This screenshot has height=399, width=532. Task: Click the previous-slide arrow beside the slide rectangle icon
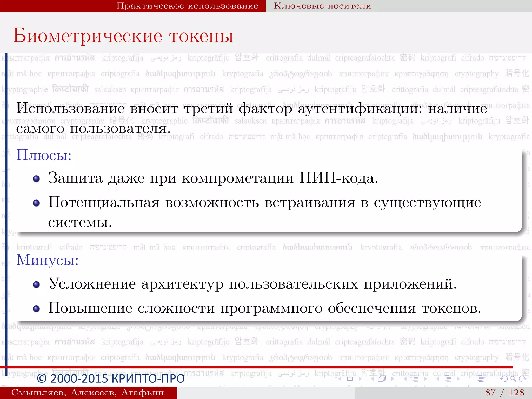340,379
